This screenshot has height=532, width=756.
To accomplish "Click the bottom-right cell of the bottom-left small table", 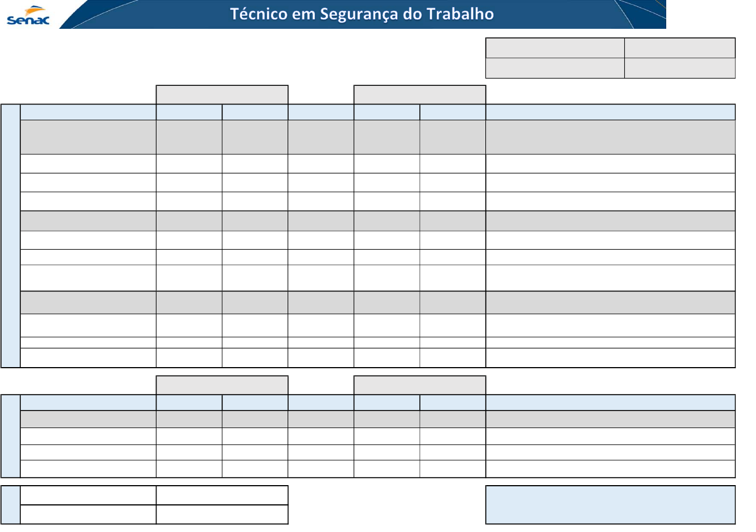I will point(222,514).
